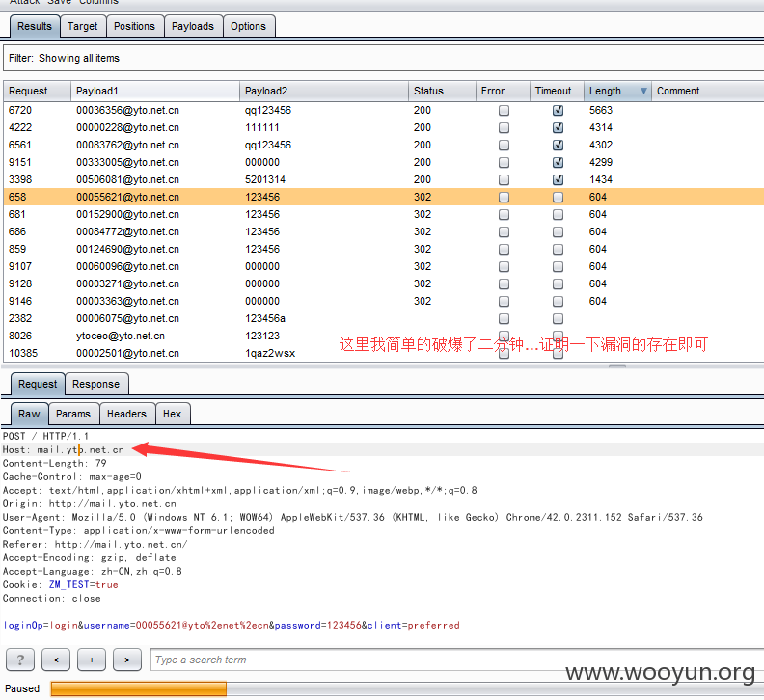Switch to the Request message tab
The height and width of the screenshot is (700, 764).
point(38,385)
